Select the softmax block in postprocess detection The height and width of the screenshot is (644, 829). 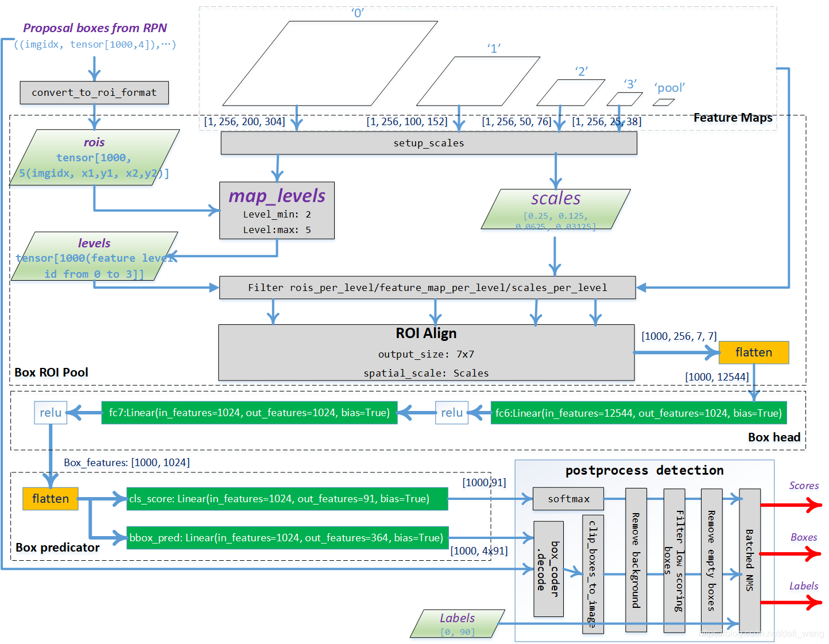coord(568,498)
